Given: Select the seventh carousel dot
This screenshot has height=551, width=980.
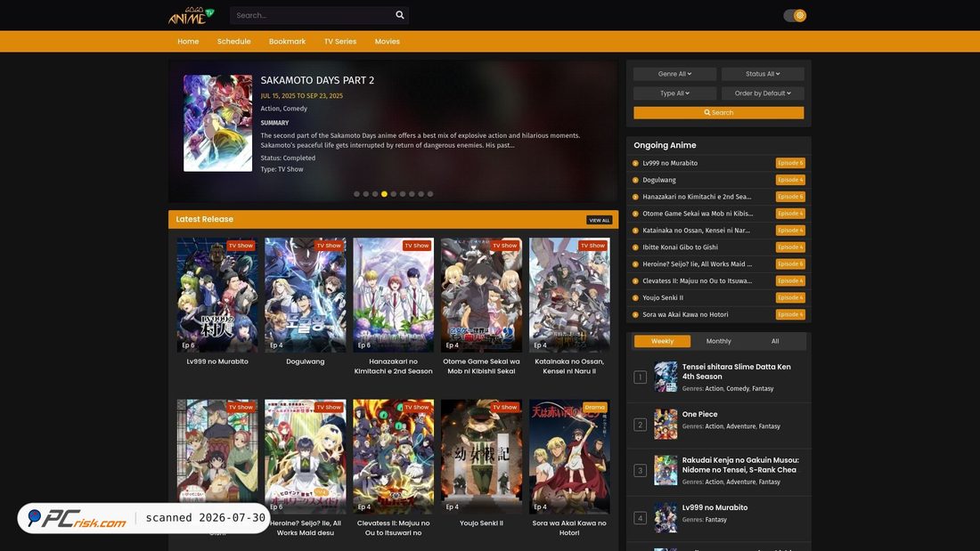Looking at the screenshot, I should 412,194.
